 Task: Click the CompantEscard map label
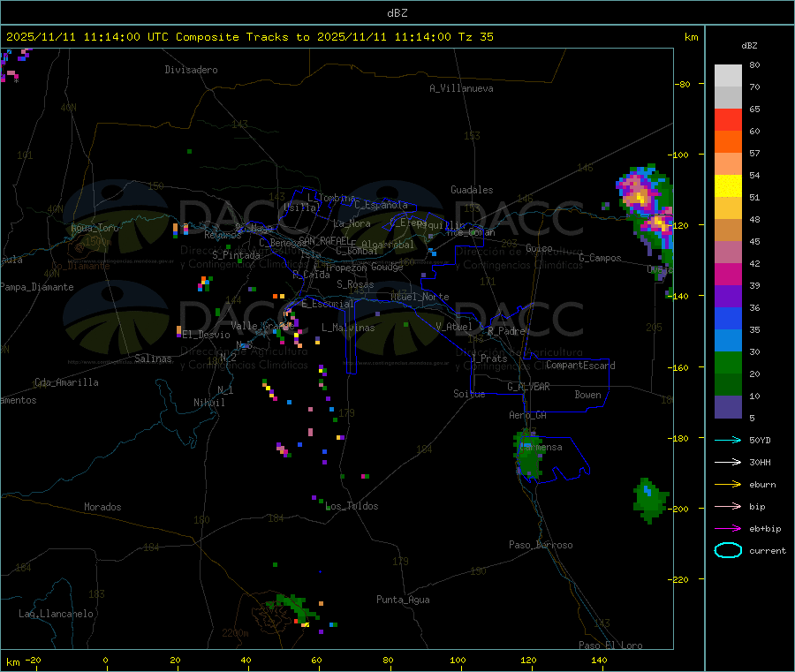(580, 366)
